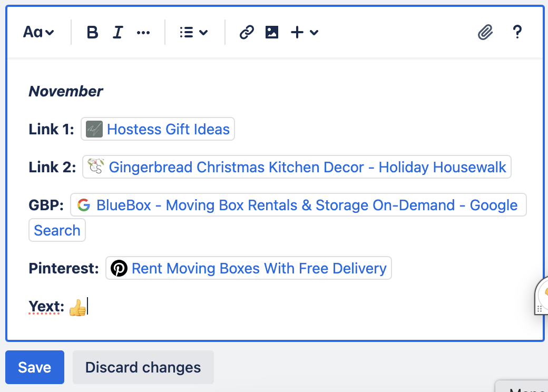Open the Gingerbread Christmas Kitchen Decor link

(297, 167)
